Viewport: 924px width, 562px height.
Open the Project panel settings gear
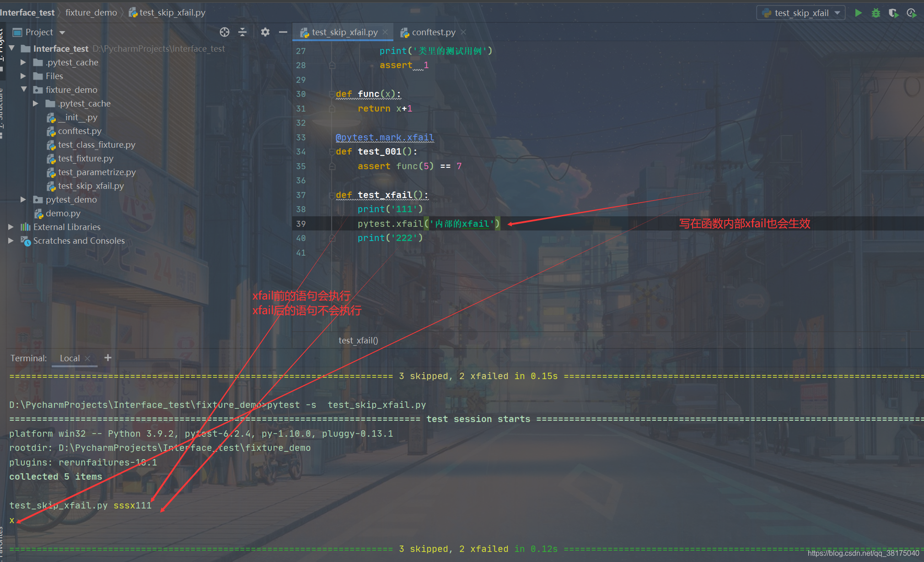(265, 32)
